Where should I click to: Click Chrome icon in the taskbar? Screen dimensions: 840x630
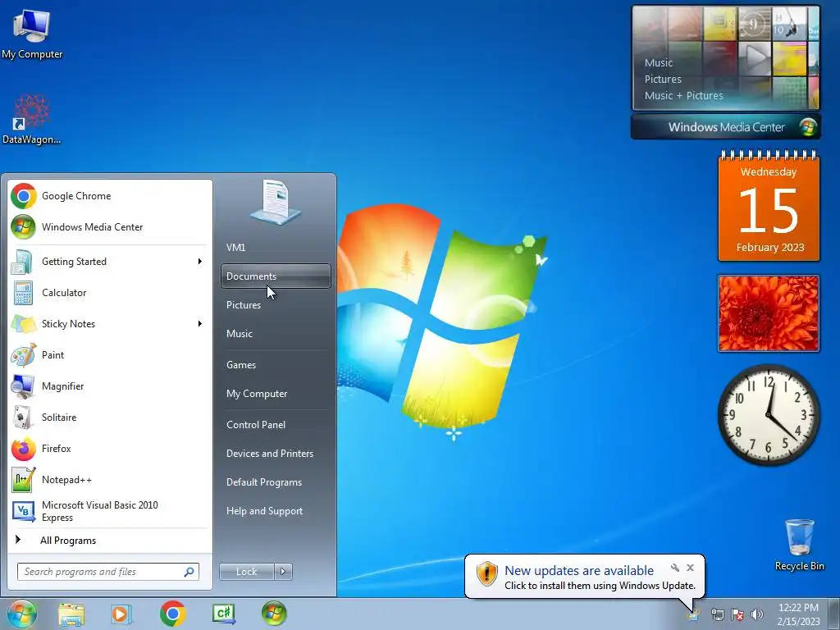[172, 614]
